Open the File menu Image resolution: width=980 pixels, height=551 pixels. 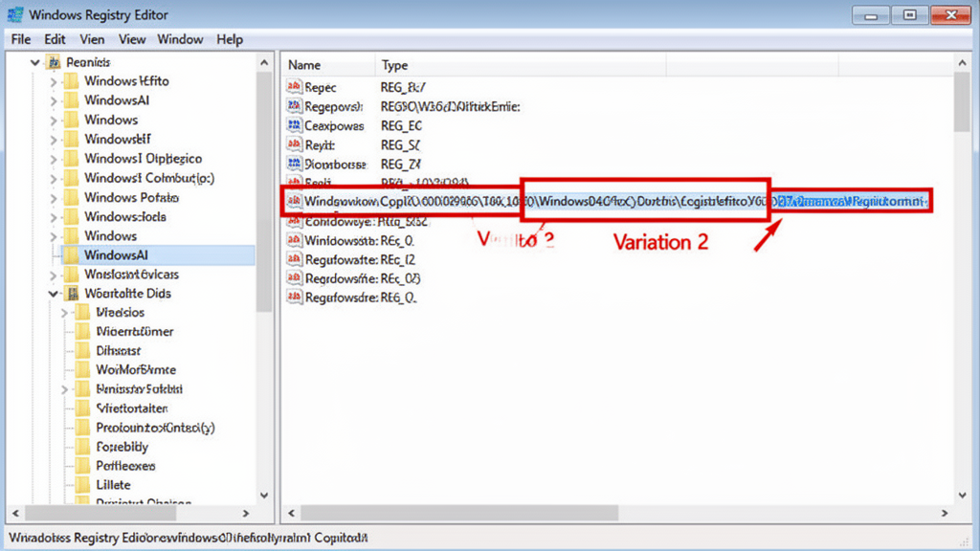coord(21,39)
